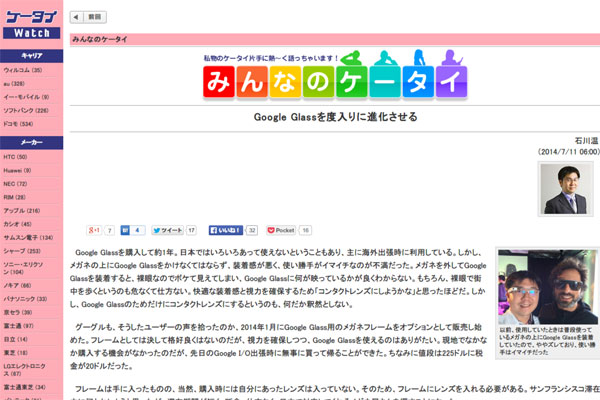Image resolution: width=600 pixels, height=400 pixels.
Task: Open the author portrait photo
Action: [x=565, y=188]
